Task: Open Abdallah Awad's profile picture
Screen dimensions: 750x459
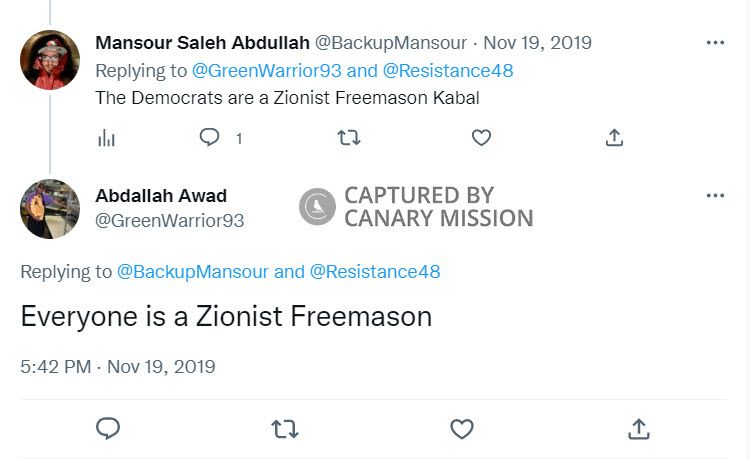Action: tap(50, 209)
